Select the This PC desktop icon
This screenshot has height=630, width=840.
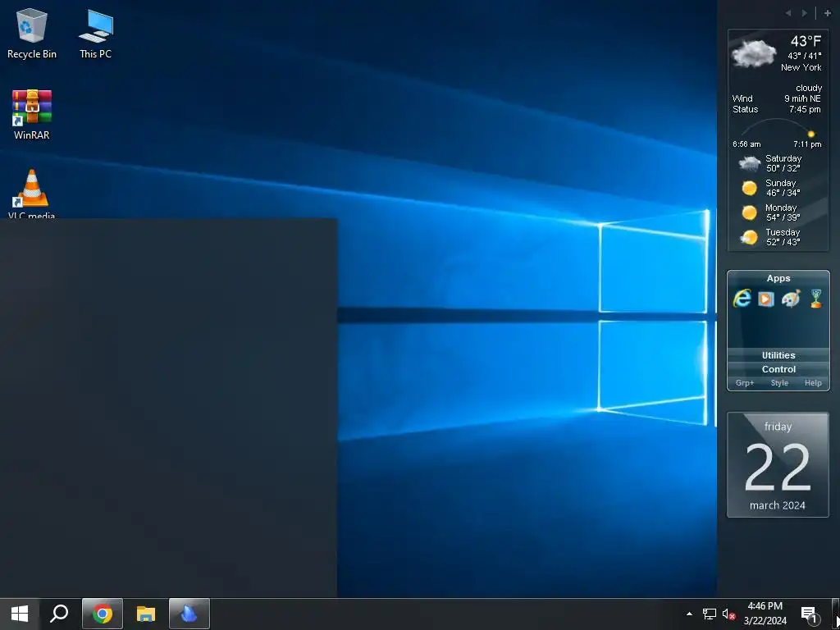[x=96, y=33]
